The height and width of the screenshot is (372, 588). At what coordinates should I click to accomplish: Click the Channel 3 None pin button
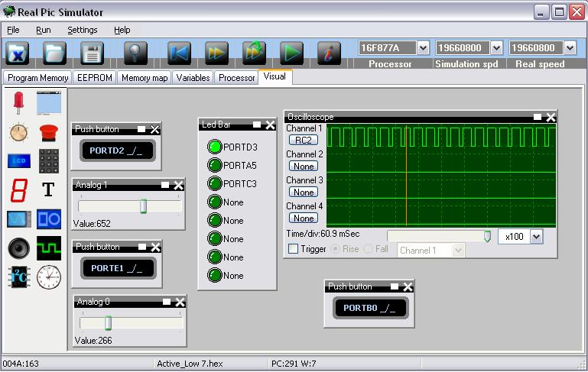click(x=304, y=192)
